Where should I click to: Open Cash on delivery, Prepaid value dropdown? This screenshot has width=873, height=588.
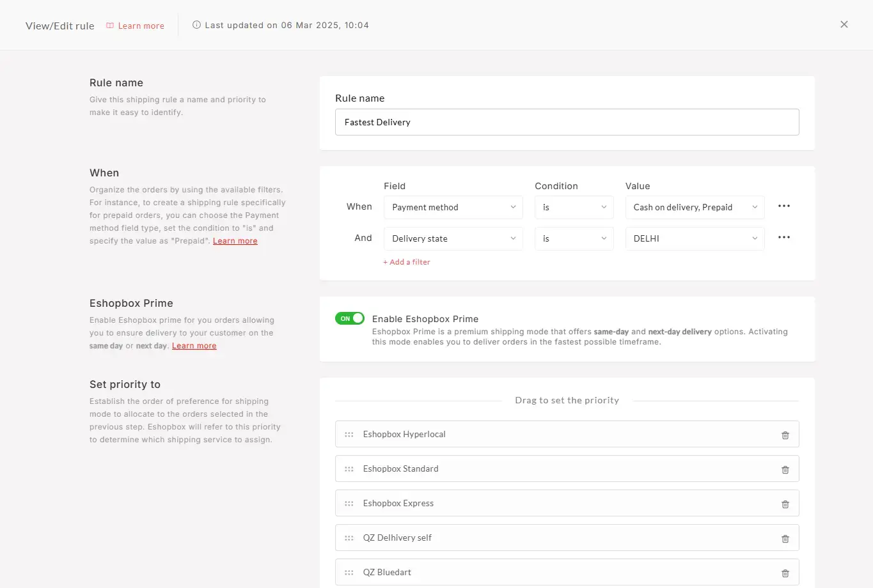[695, 207]
